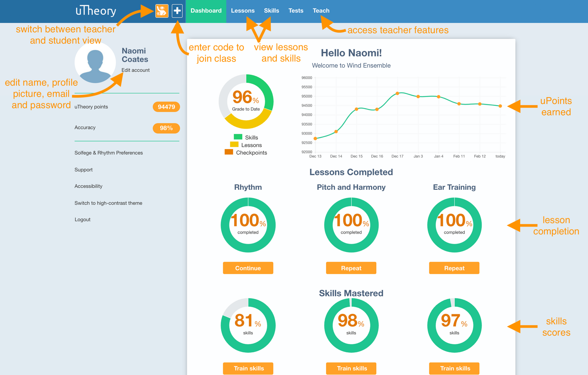Open the Skills tab
588x375 pixels.
coord(271,11)
